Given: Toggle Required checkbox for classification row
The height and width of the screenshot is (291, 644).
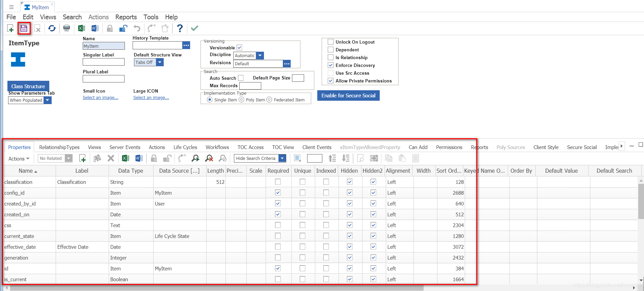Looking at the screenshot, I should [x=278, y=182].
